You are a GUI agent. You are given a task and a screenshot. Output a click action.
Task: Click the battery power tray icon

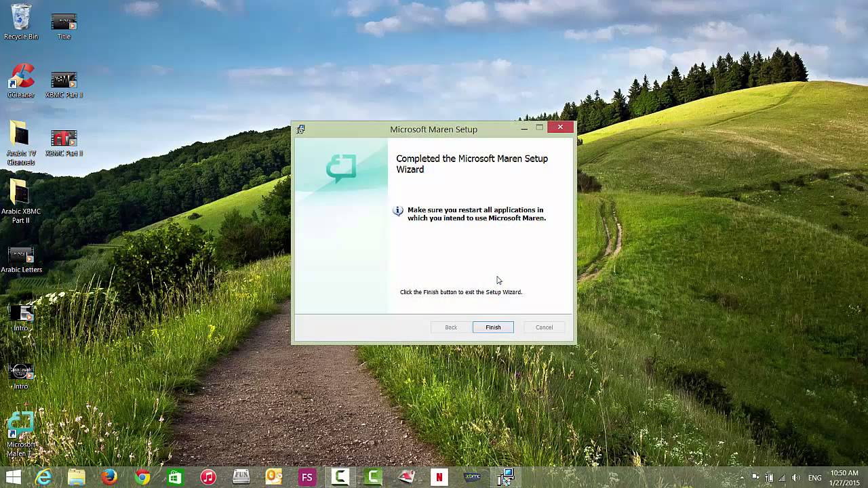[x=769, y=478]
